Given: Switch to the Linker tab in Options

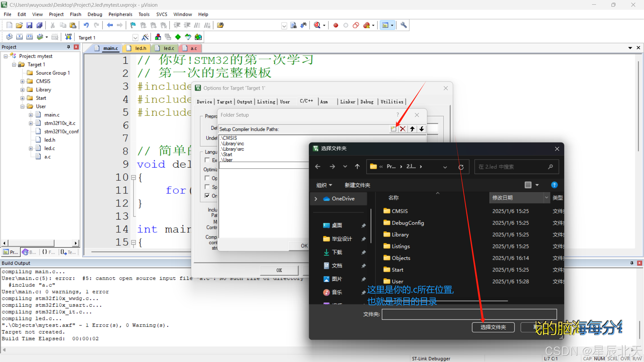Looking at the screenshot, I should pyautogui.click(x=347, y=102).
